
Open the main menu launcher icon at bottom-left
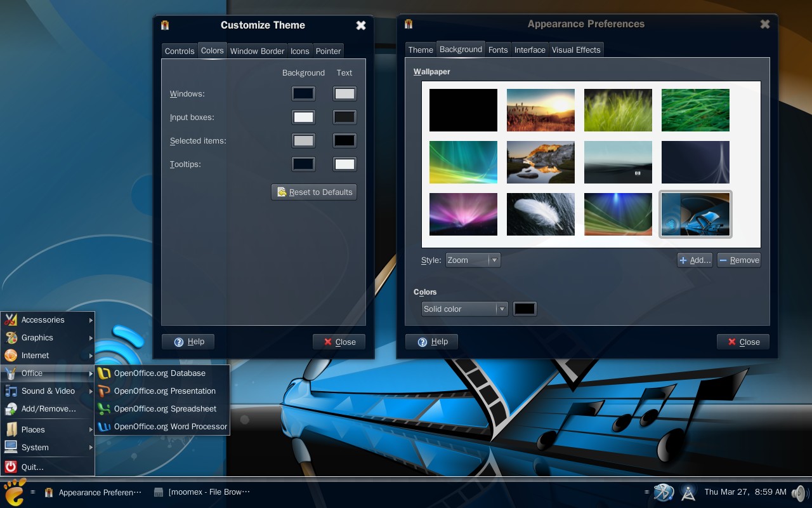pos(13,492)
